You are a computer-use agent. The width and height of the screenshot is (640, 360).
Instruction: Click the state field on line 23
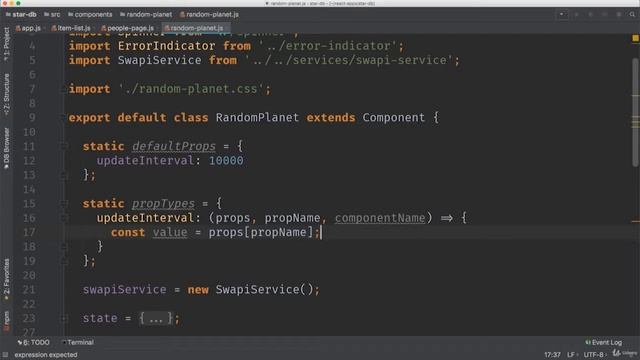(x=100, y=318)
